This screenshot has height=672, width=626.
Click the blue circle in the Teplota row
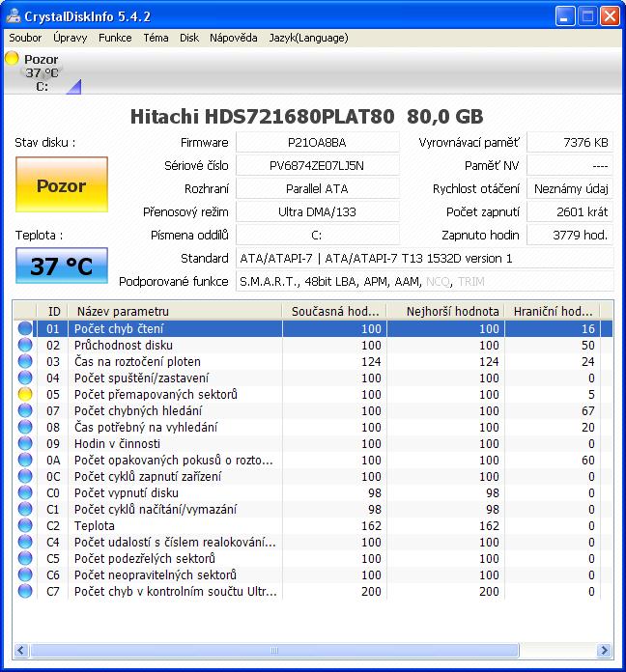[x=25, y=525]
